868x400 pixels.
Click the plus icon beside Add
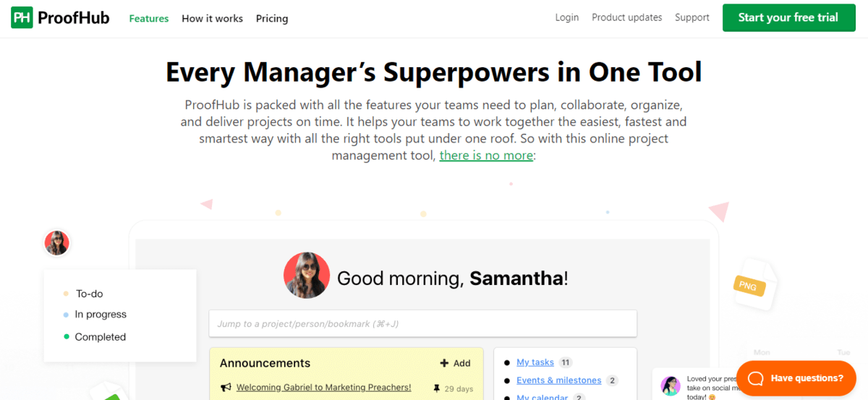[x=444, y=363]
